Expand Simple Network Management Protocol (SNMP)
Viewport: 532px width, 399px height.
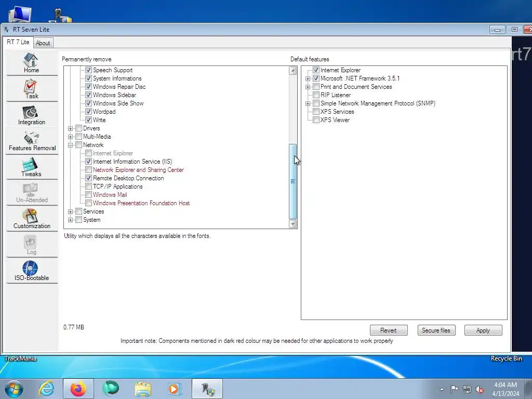click(308, 103)
